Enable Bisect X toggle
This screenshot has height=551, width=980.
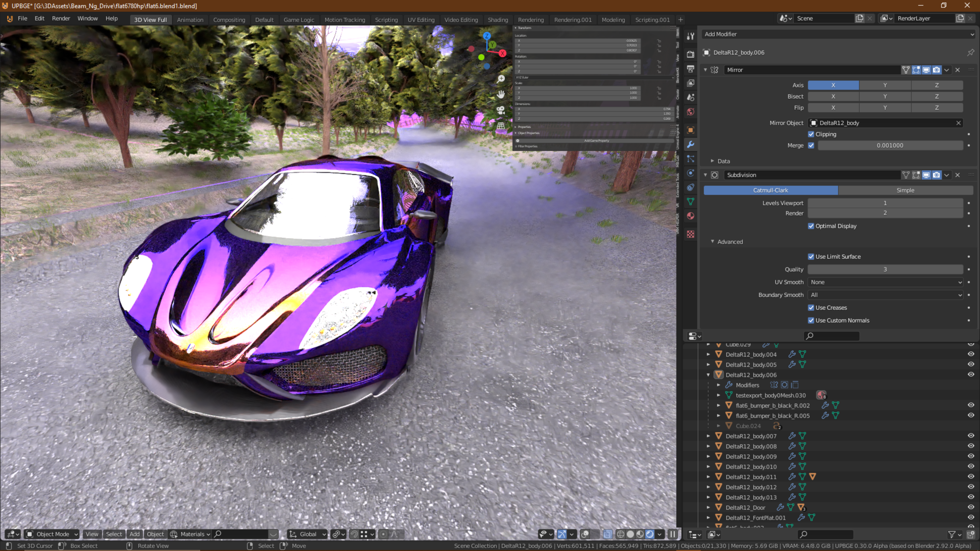point(833,97)
